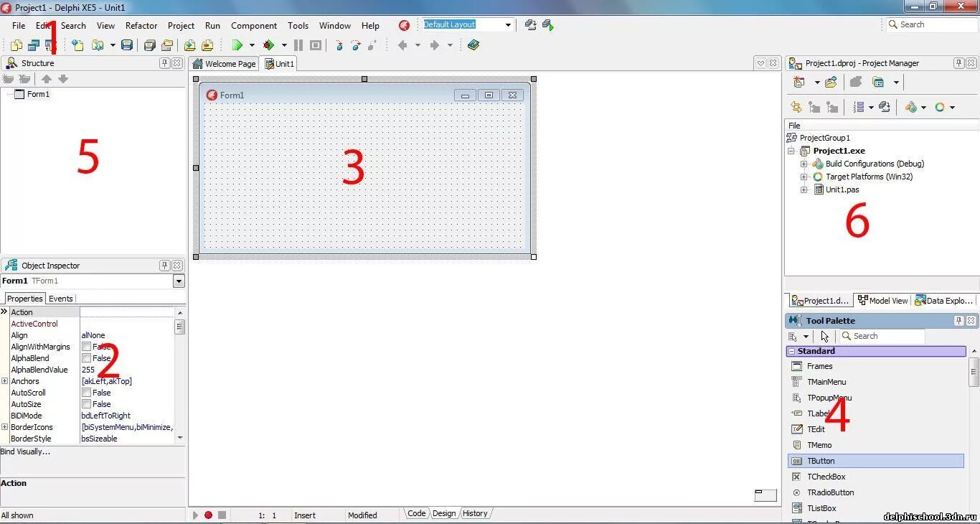Click the Step Over debug icon
This screenshot has height=524, width=980.
356,45
